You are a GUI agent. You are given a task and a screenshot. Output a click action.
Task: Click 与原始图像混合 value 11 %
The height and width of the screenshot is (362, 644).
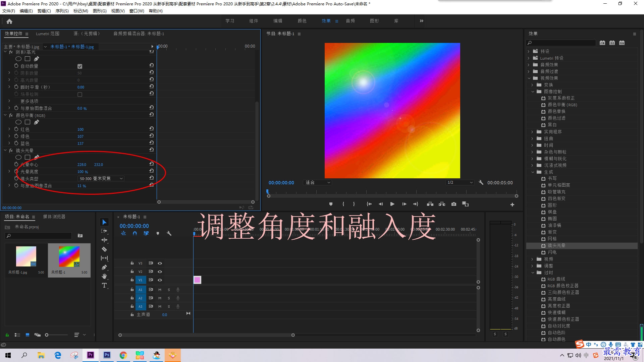[82, 186]
